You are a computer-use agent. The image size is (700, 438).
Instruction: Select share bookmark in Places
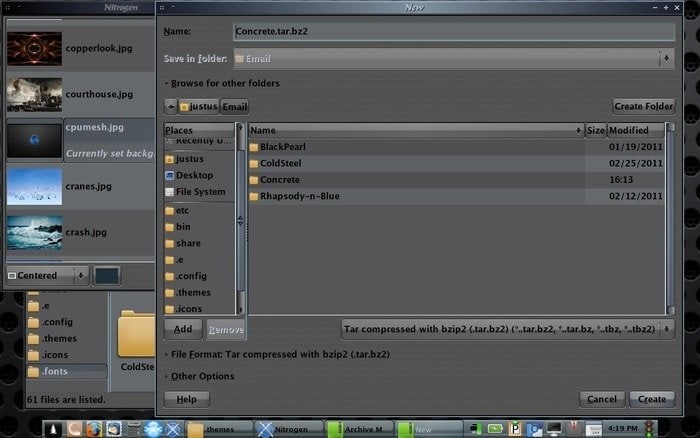[x=199, y=243]
